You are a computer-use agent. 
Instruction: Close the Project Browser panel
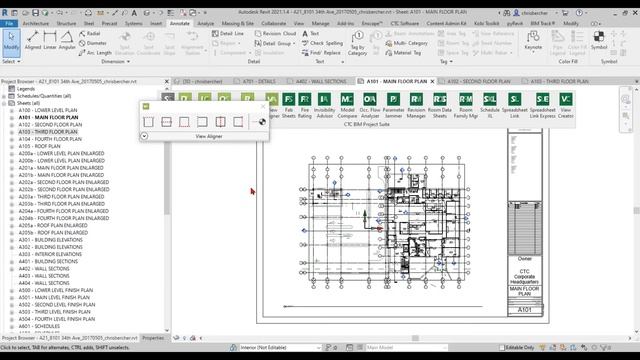(x=167, y=82)
